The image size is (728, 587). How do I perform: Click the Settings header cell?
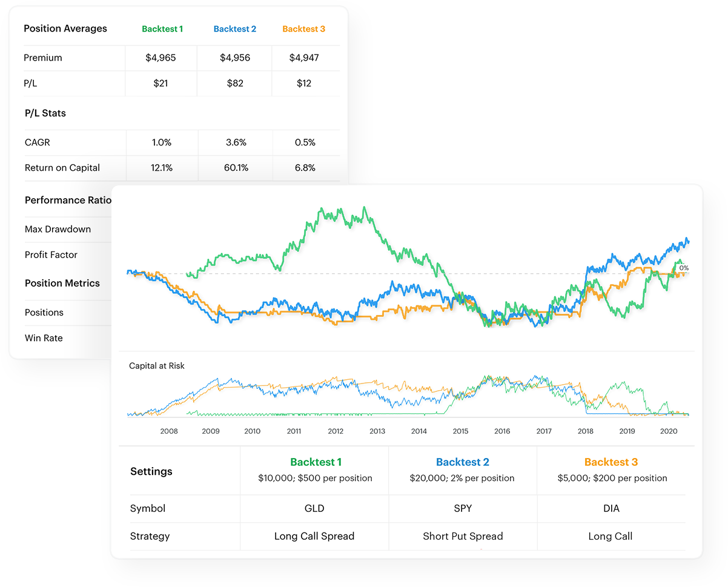(x=151, y=471)
